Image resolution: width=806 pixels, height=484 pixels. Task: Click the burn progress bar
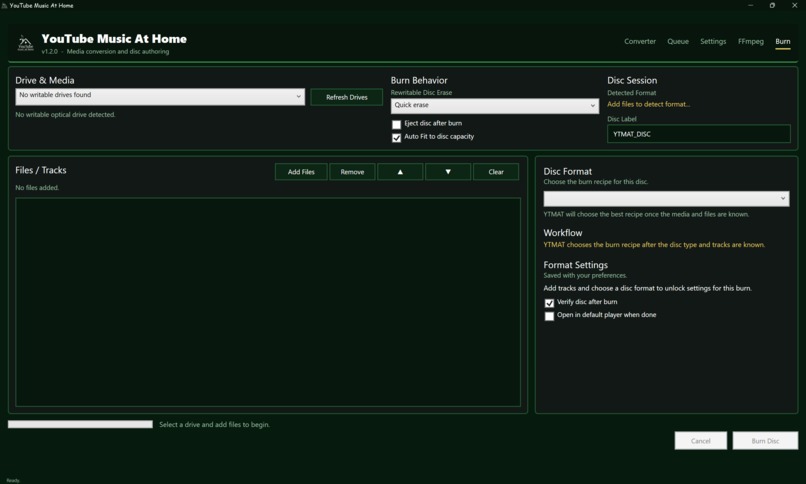pyautogui.click(x=80, y=424)
